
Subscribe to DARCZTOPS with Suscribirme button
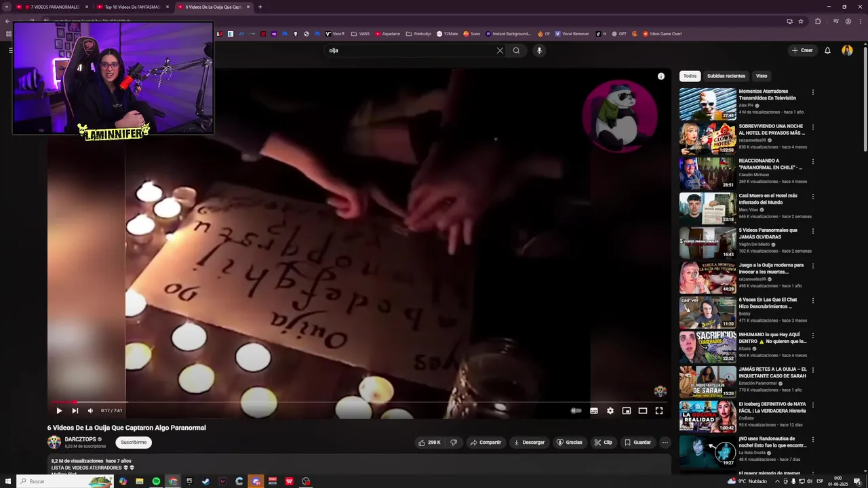pos(134,443)
